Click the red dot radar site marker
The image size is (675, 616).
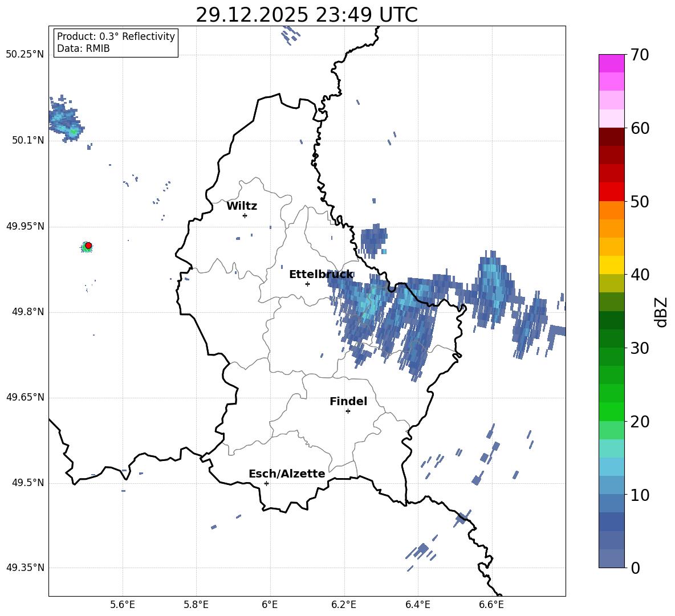pyautogui.click(x=88, y=246)
